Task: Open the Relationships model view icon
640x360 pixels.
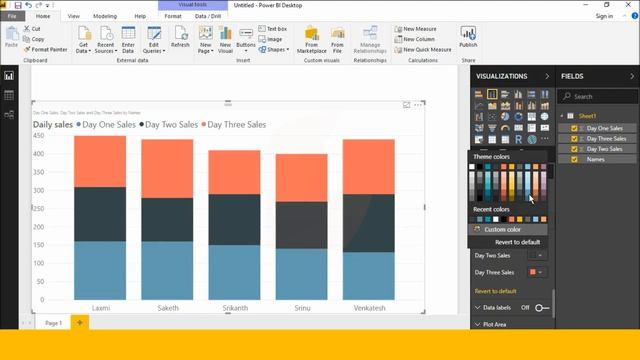Action: 9,115
